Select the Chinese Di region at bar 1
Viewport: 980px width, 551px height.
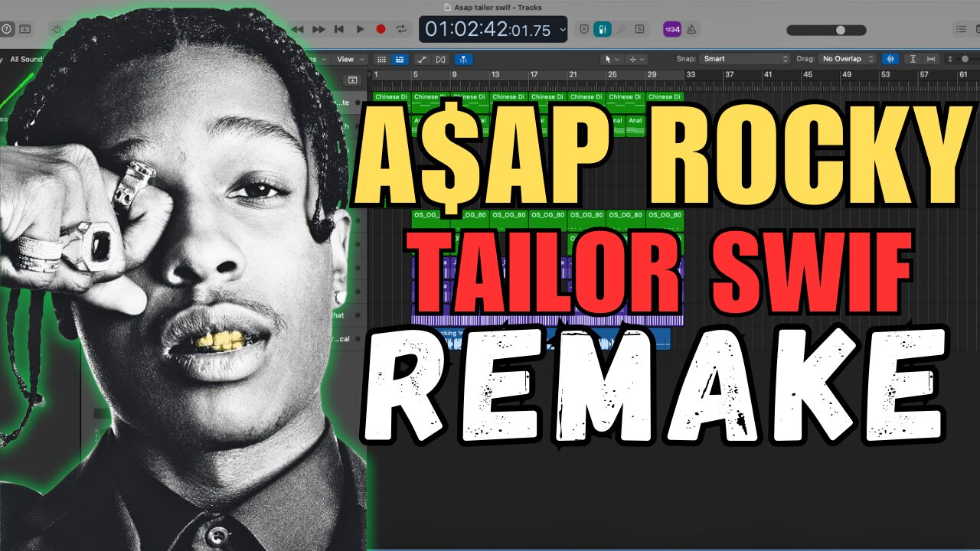(x=391, y=97)
